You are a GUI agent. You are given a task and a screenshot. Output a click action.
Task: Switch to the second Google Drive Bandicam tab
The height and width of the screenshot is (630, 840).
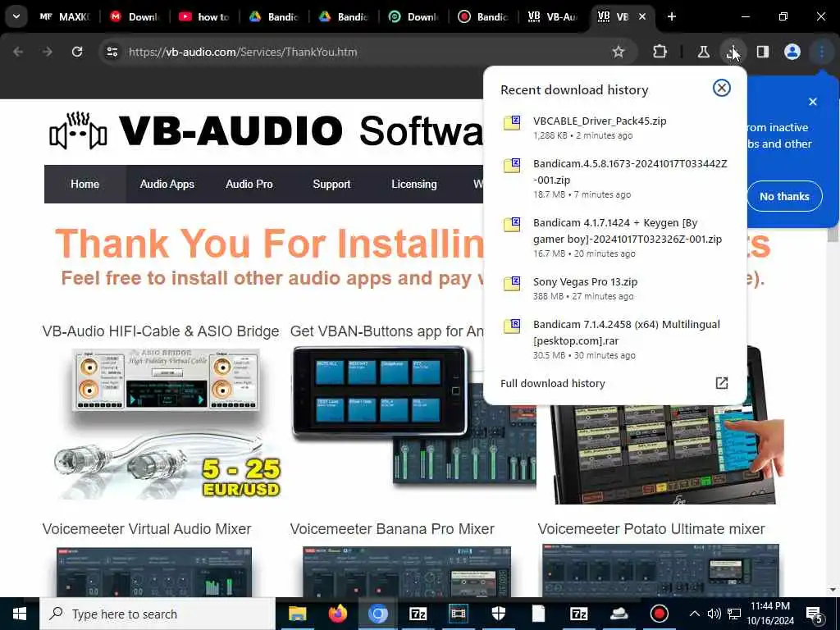pyautogui.click(x=344, y=16)
